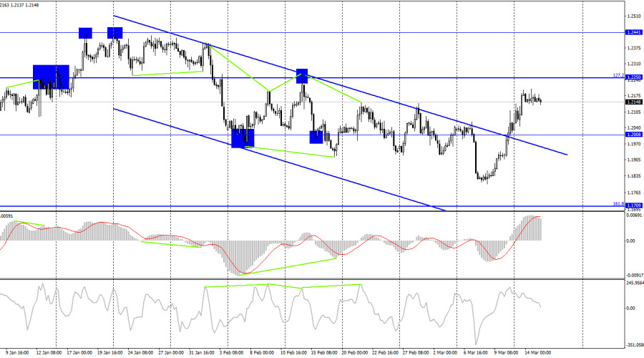This screenshot has width=644, height=358.
Task: Select the 6 Mar 16:00 time label
Action: pyautogui.click(x=476, y=353)
